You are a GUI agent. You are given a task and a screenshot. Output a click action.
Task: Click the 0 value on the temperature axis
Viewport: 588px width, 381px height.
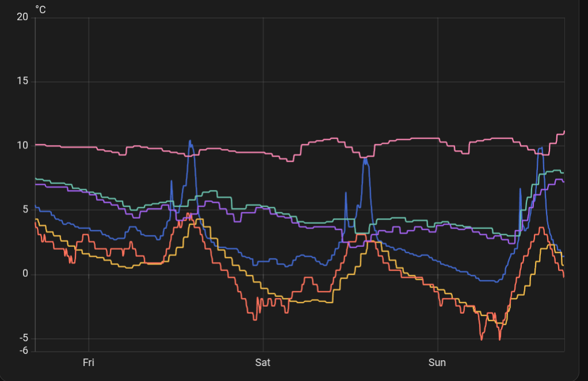25,274
